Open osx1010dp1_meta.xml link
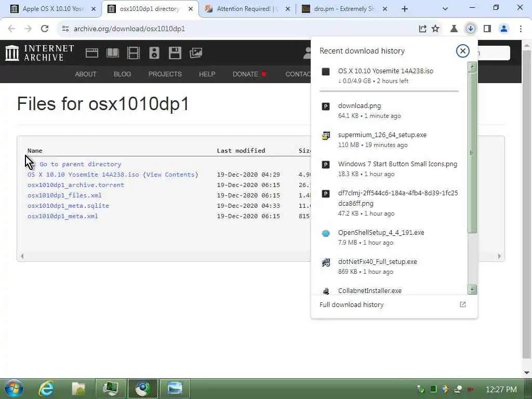The image size is (532, 399). tap(63, 216)
